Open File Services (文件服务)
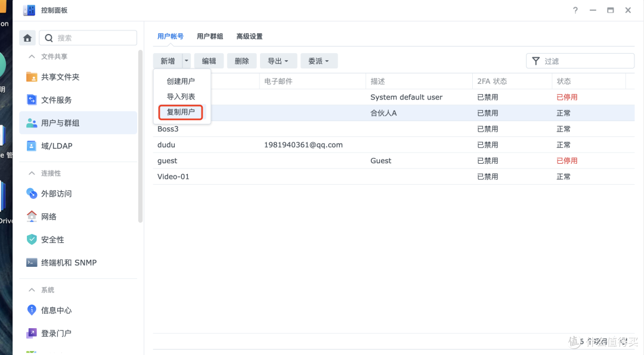 (78, 99)
